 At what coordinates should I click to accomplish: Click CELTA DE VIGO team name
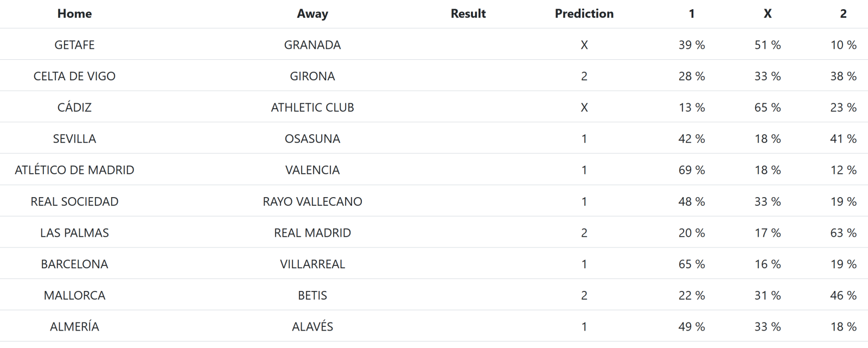click(x=74, y=77)
